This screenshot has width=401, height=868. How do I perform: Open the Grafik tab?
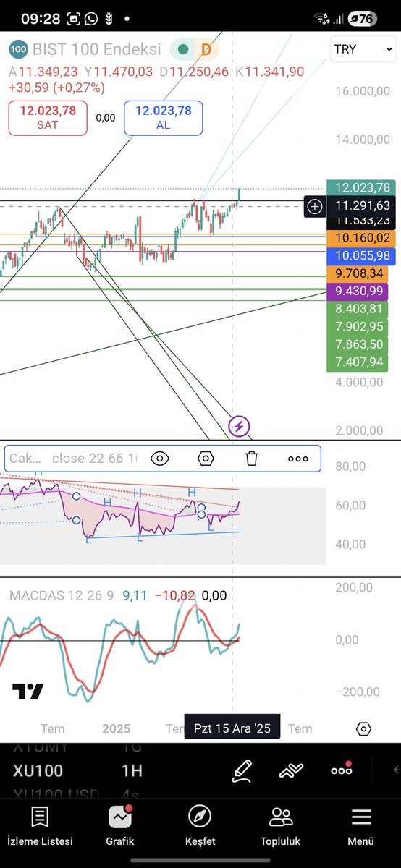(x=120, y=827)
